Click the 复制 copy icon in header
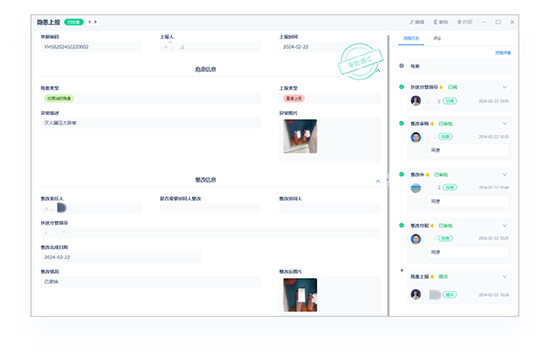Image resolution: width=550 pixels, height=364 pixels. tap(435, 22)
